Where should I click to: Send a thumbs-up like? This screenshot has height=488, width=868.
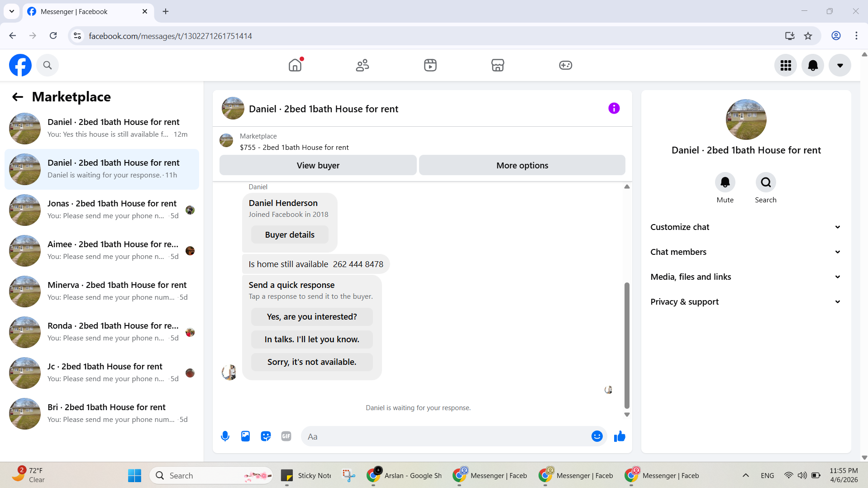620,436
